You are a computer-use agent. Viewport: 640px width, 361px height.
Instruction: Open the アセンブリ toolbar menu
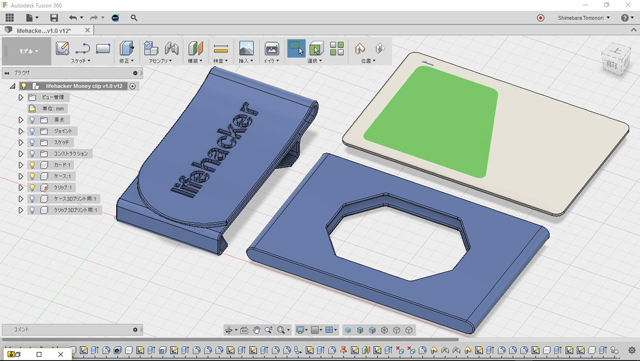[160, 61]
